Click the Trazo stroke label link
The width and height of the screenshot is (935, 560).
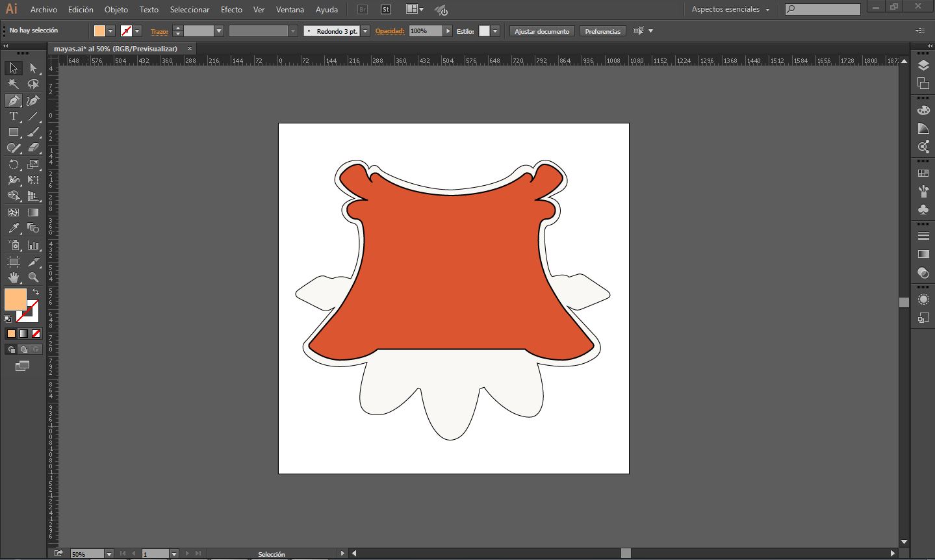tap(159, 31)
